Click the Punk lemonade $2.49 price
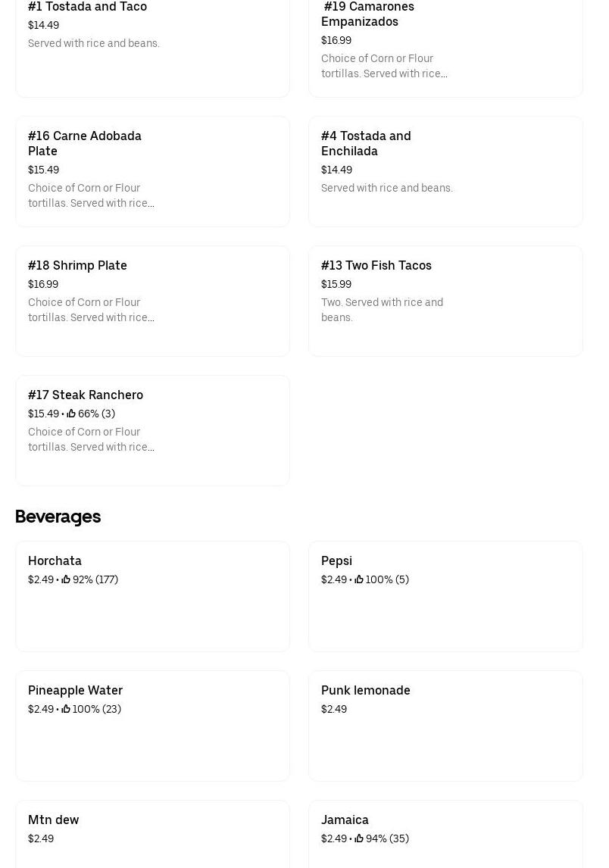The image size is (609, 868). pyautogui.click(x=334, y=709)
